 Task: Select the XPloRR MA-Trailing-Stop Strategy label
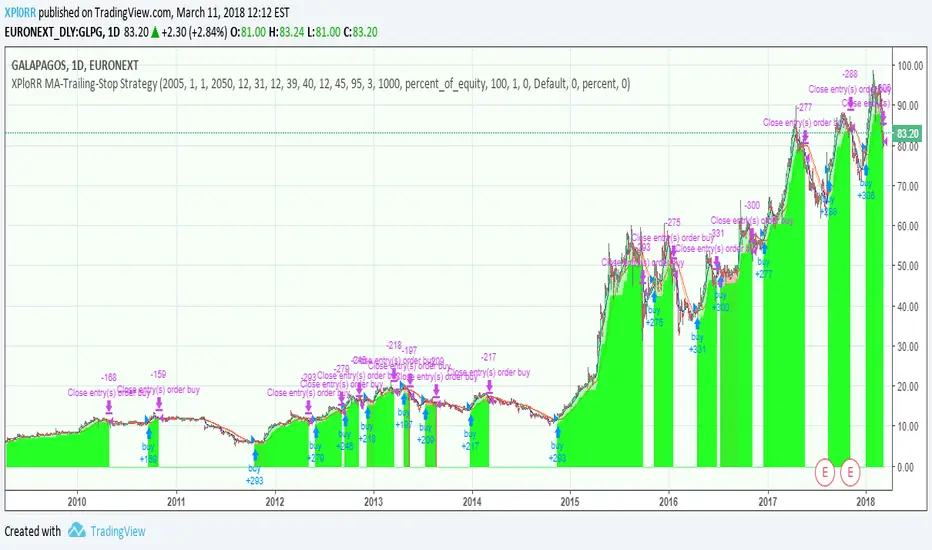point(321,84)
